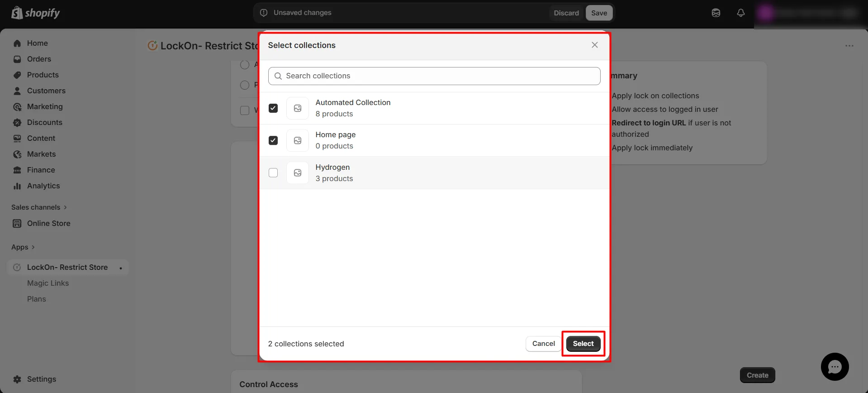Click the Finance bank icon
Screen dimensions: 868x393
point(17,170)
